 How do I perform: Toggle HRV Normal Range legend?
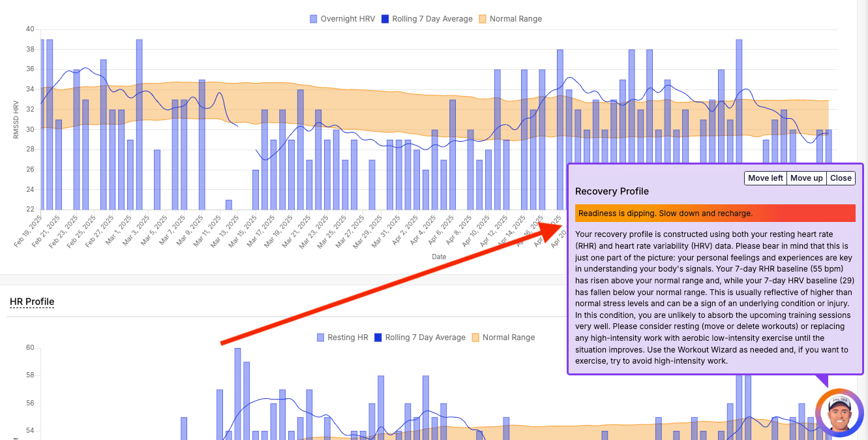coord(510,19)
